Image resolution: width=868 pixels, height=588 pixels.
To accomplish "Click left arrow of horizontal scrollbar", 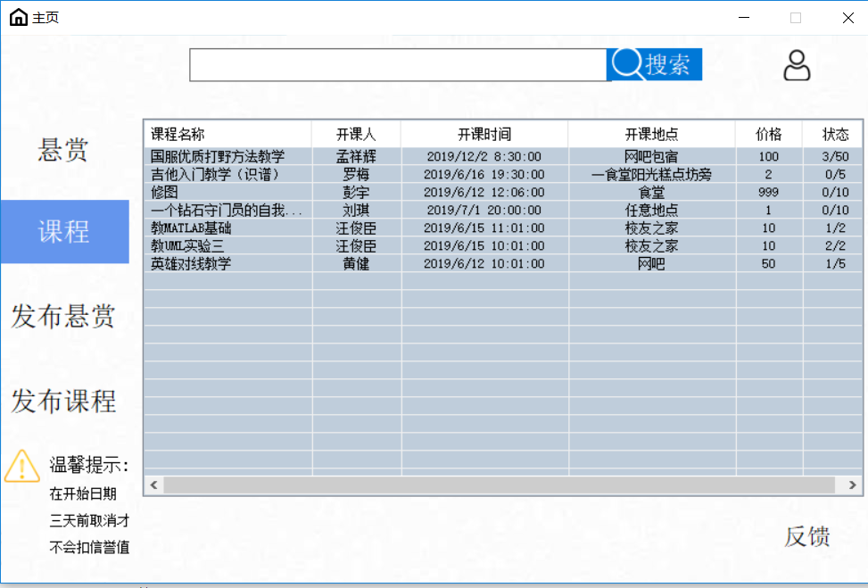I will (x=154, y=485).
